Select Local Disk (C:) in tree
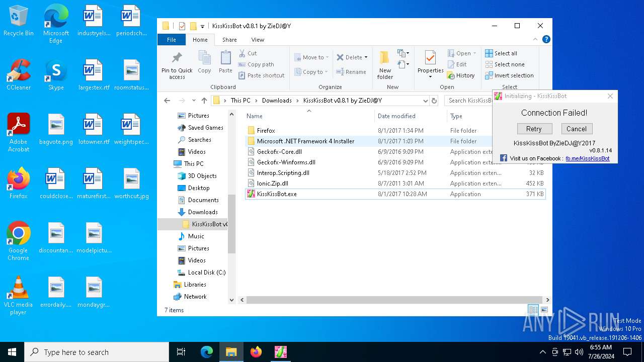 tap(206, 273)
